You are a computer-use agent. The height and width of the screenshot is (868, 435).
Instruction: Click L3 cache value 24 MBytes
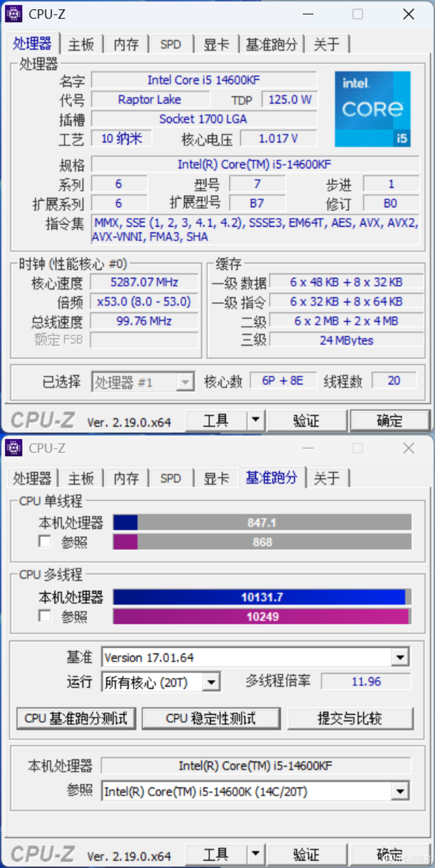[346, 340]
